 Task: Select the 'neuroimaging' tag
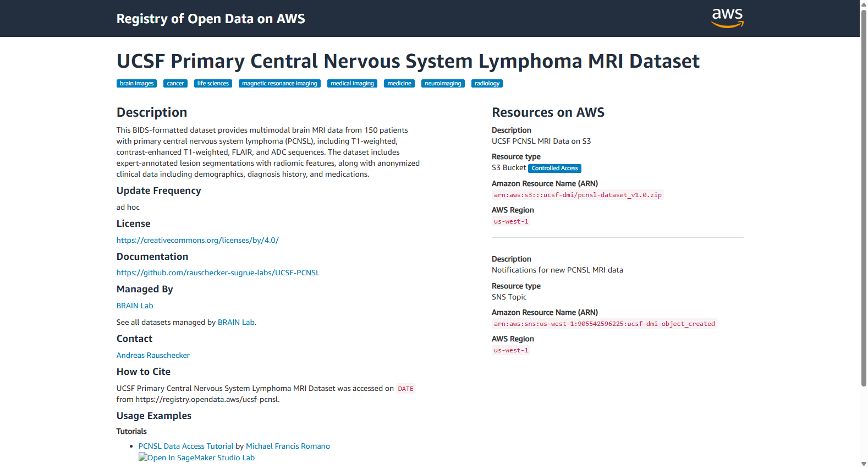click(443, 84)
